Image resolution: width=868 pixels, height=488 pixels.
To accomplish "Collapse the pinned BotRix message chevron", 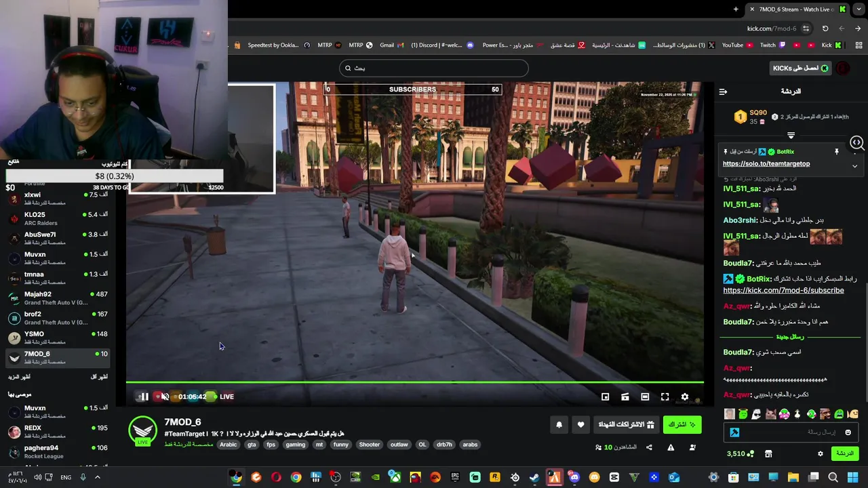I will pyautogui.click(x=854, y=166).
